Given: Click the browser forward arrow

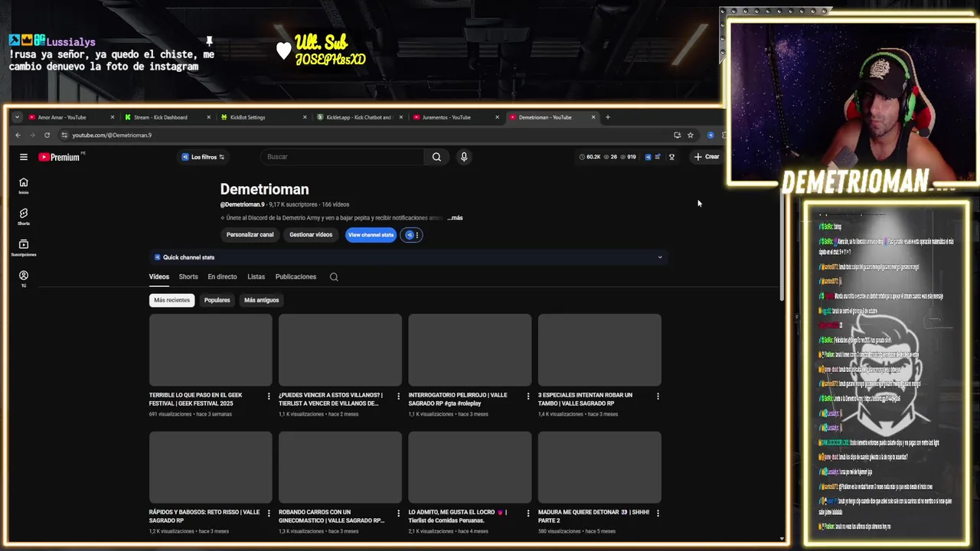Looking at the screenshot, I should tap(33, 135).
